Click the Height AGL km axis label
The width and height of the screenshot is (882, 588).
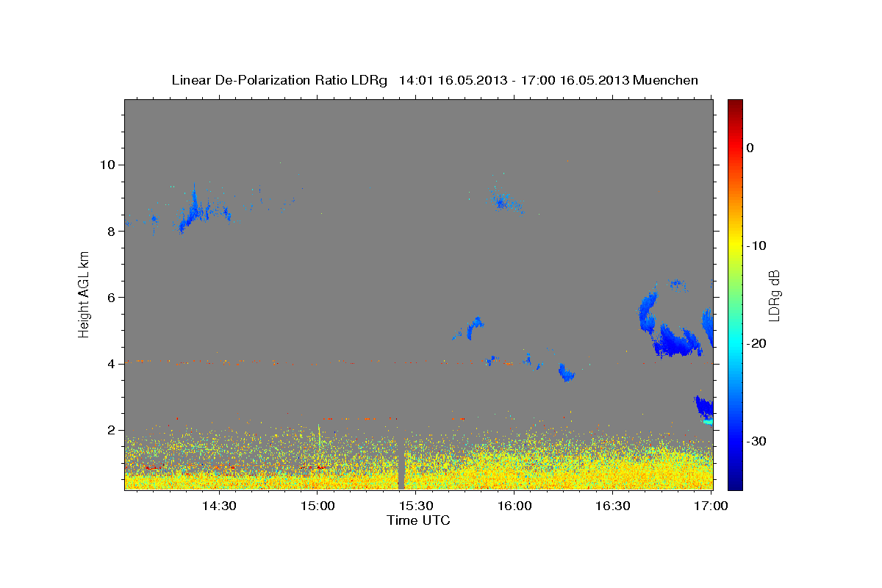click(85, 294)
